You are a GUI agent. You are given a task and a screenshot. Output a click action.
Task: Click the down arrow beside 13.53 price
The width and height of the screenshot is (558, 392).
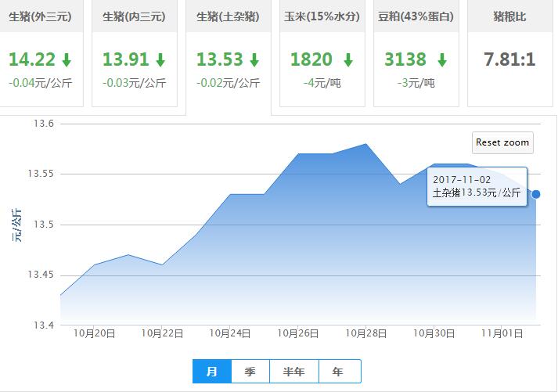pos(254,59)
